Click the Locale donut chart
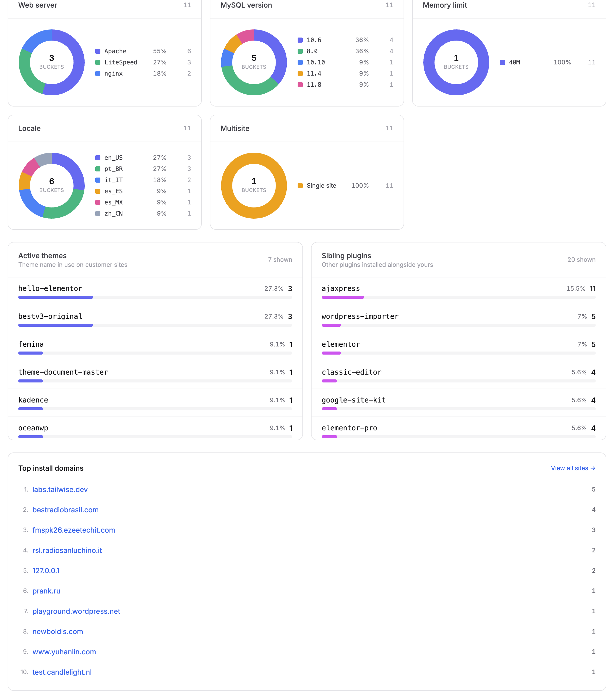 52,186
